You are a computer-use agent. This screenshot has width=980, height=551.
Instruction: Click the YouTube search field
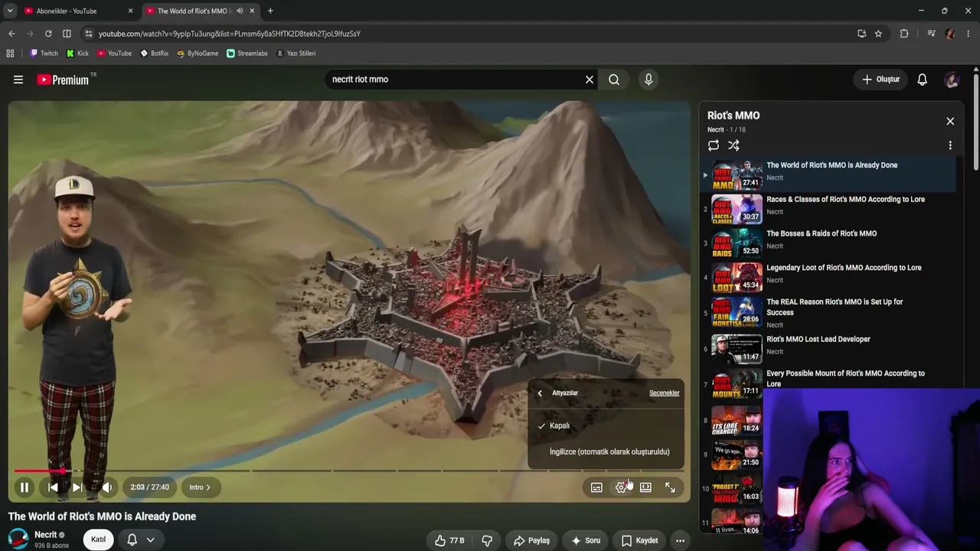click(455, 80)
